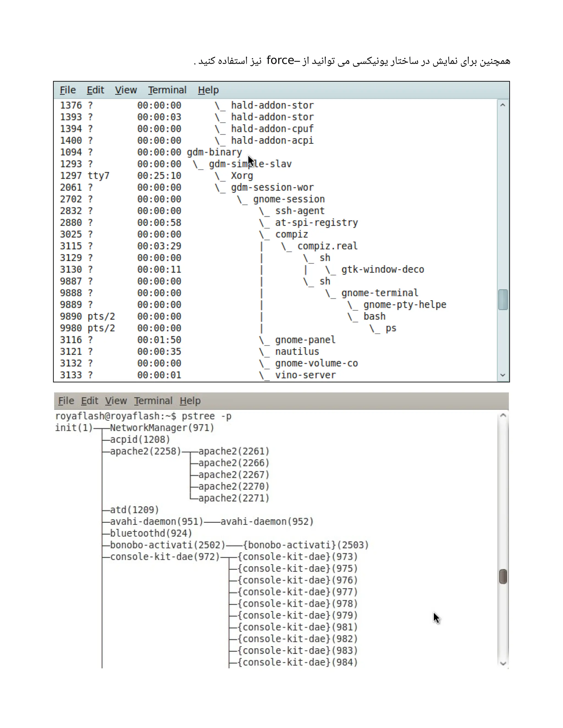This screenshot has width=563, height=728.
Task: Click scroll-down arrow of lower terminal
Action: point(503,663)
